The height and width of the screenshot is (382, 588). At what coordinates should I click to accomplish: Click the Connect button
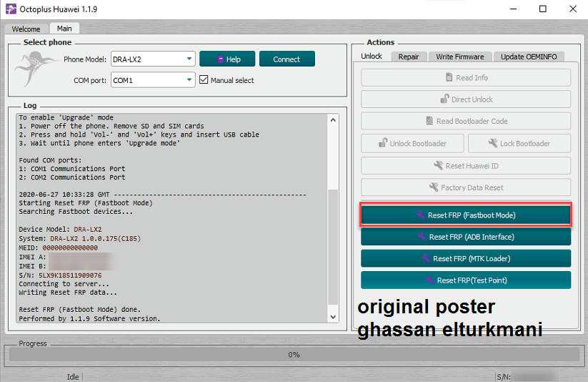(x=287, y=59)
